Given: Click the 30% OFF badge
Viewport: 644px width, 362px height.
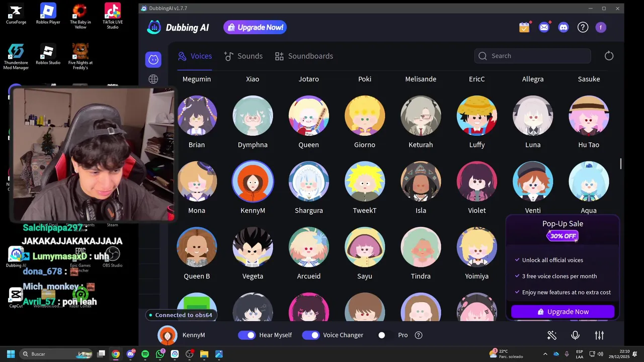Looking at the screenshot, I should click(562, 236).
